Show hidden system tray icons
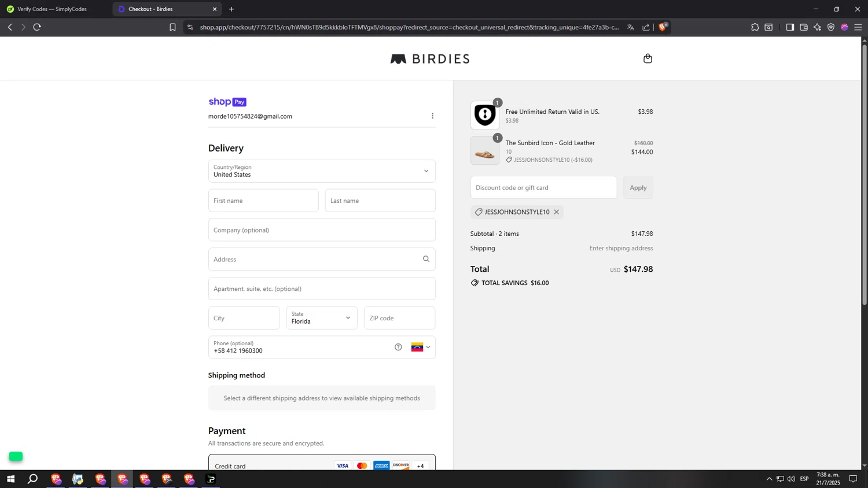The height and width of the screenshot is (488, 868). pyautogui.click(x=769, y=479)
